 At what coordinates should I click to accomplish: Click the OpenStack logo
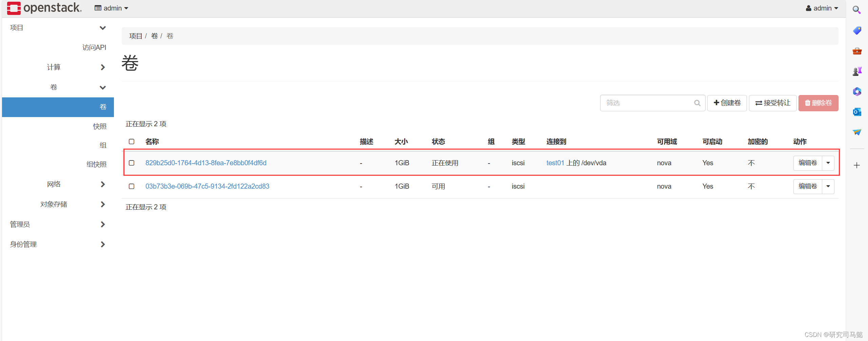point(44,8)
